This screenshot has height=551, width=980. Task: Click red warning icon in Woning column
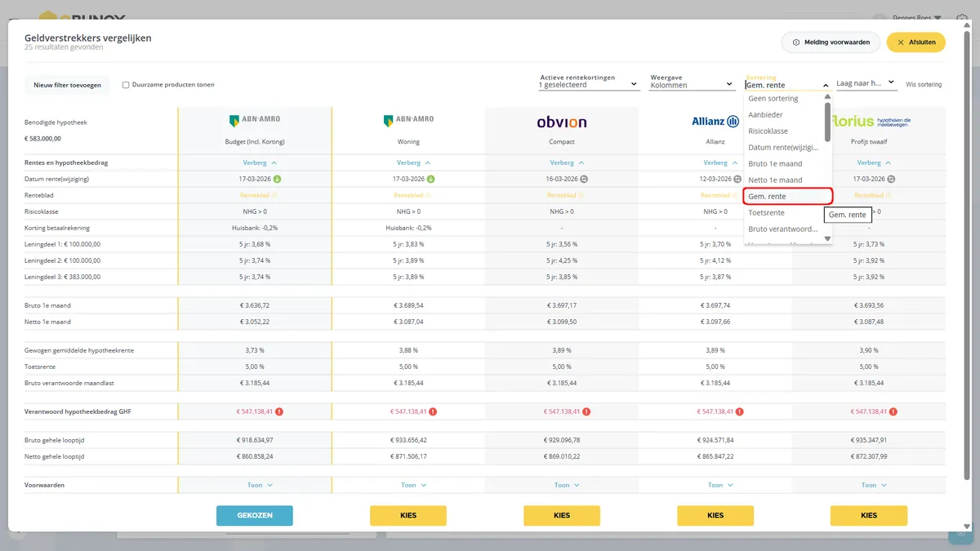pos(433,411)
